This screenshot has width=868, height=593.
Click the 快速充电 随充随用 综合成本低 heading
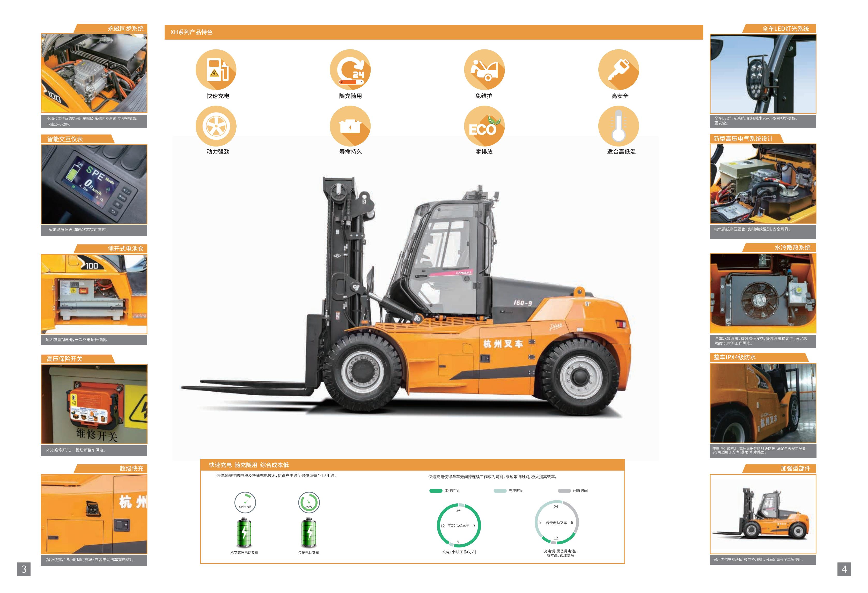tap(249, 465)
